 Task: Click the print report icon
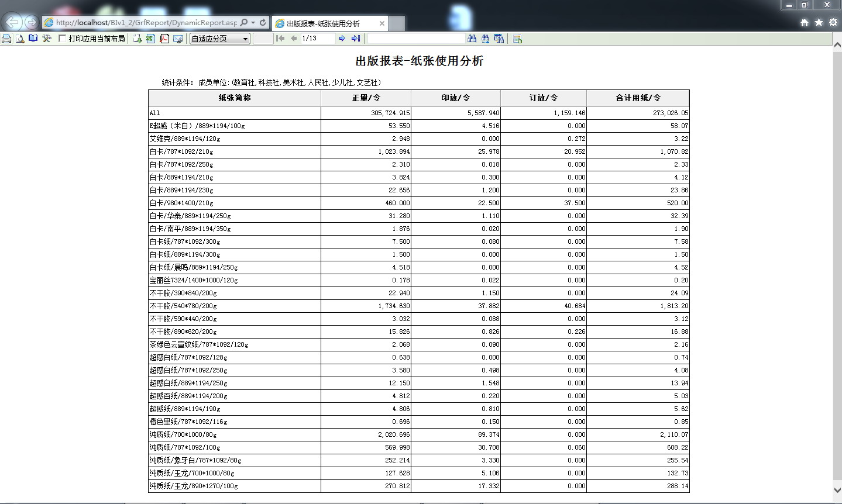(x=6, y=39)
